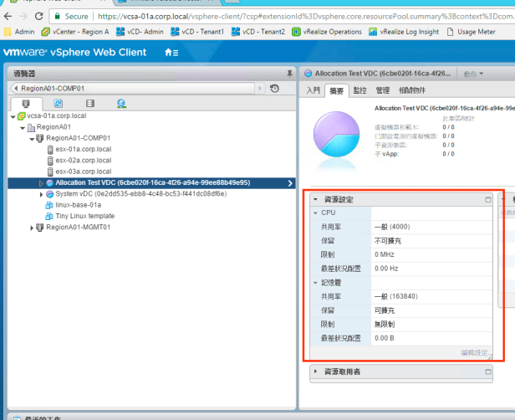
Task: Click the address bar URL
Action: [x=305, y=16]
